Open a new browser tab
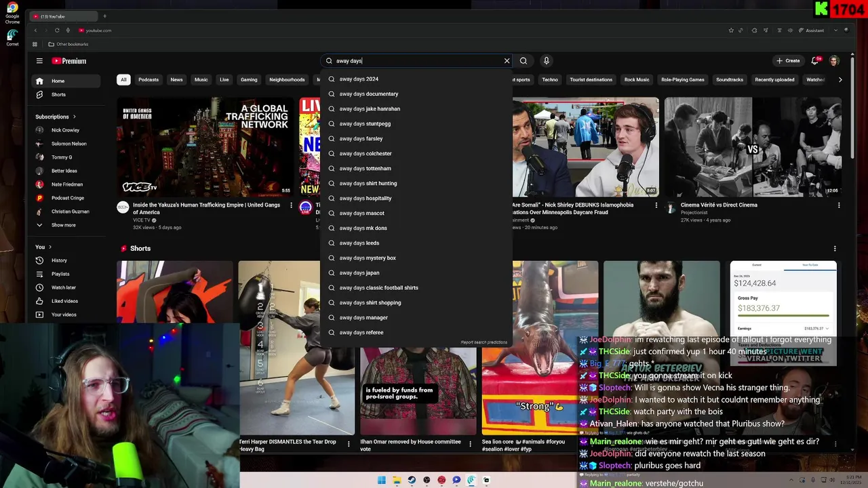The height and width of the screenshot is (488, 868). click(x=104, y=16)
